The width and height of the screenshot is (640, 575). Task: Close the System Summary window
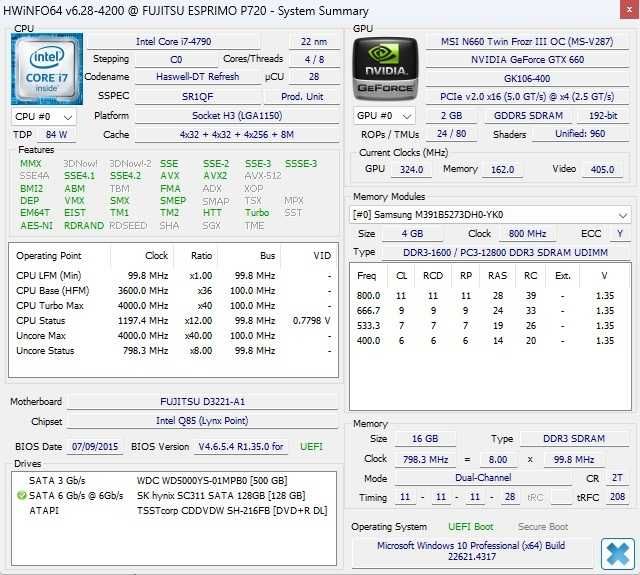click(630, 9)
